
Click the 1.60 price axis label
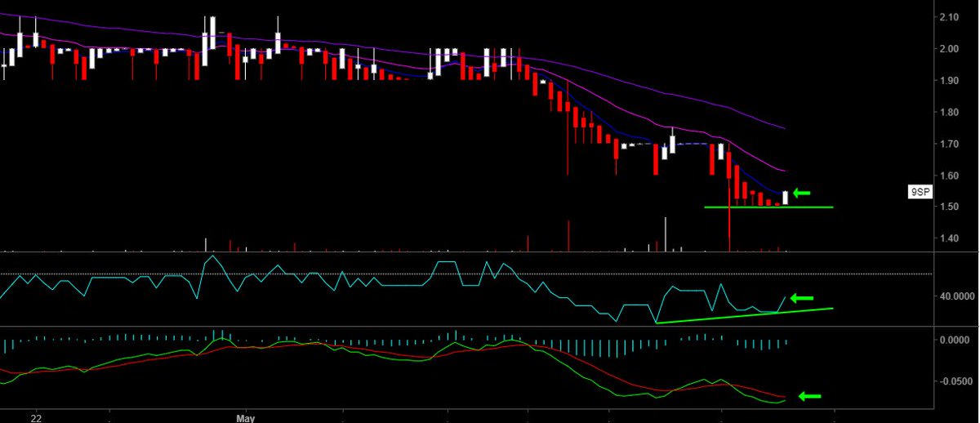[x=949, y=176]
